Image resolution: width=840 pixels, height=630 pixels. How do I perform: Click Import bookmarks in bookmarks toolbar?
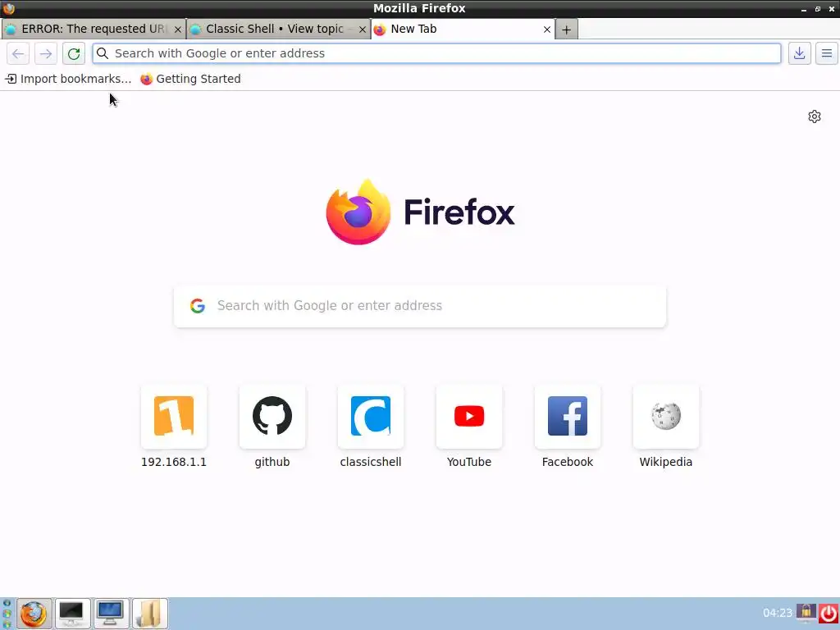tap(68, 79)
